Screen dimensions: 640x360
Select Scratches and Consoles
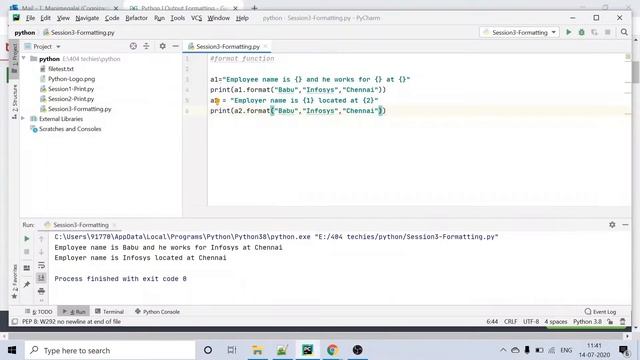coord(70,129)
